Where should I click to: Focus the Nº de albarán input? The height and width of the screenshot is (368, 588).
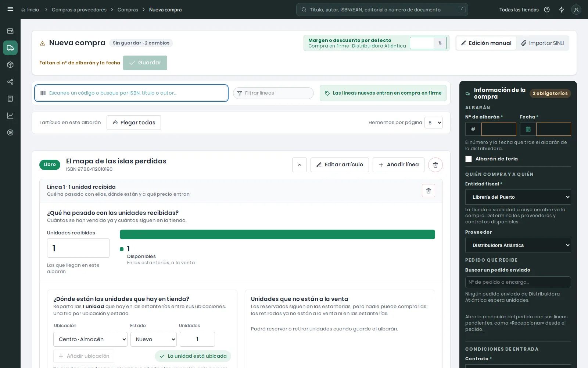[499, 129]
